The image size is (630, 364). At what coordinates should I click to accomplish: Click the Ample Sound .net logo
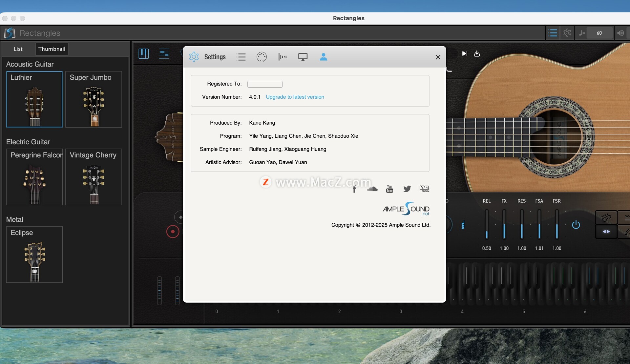pyautogui.click(x=406, y=209)
